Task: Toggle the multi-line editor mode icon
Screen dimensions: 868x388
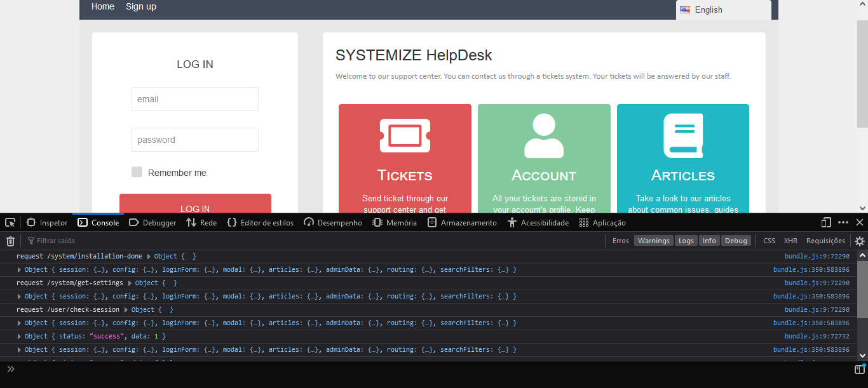Action: pyautogui.click(x=860, y=369)
